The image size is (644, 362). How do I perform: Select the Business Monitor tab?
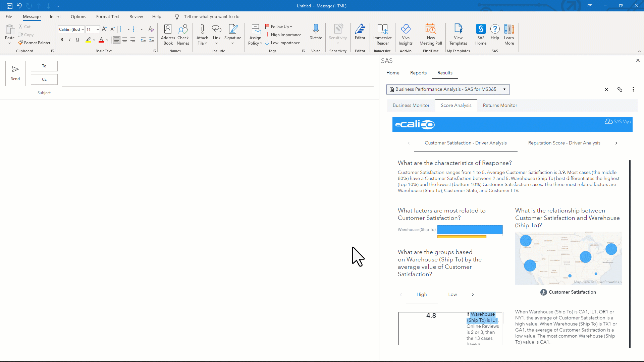(411, 105)
